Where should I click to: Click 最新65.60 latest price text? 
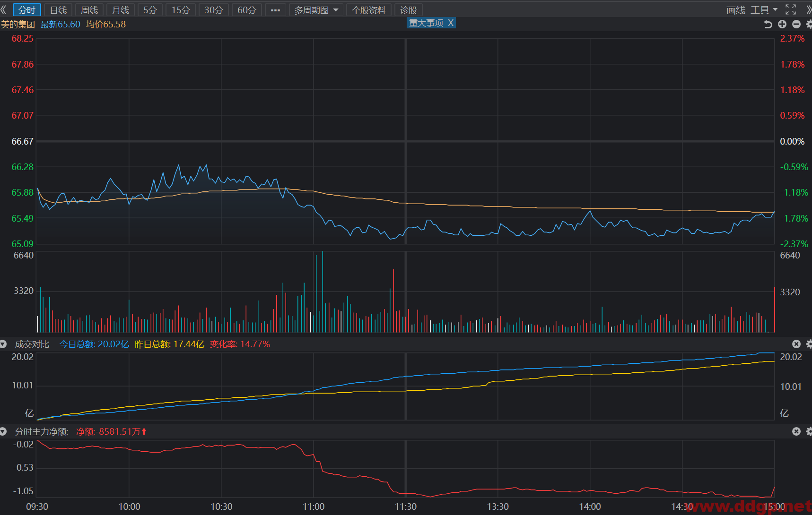coord(61,24)
